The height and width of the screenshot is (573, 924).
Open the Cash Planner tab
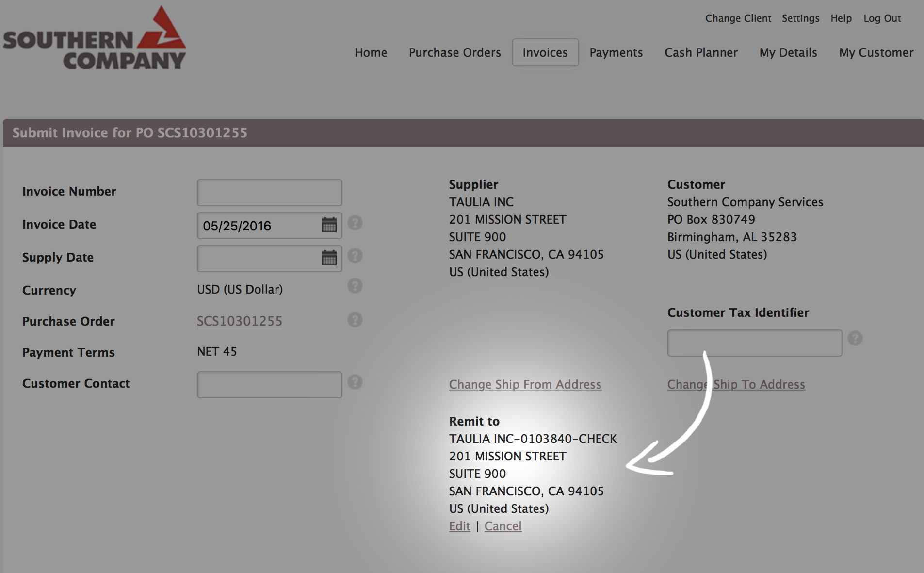tap(701, 52)
